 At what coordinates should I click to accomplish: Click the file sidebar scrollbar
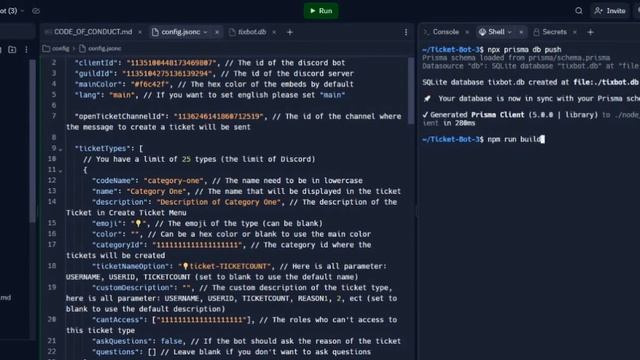[33, 141]
